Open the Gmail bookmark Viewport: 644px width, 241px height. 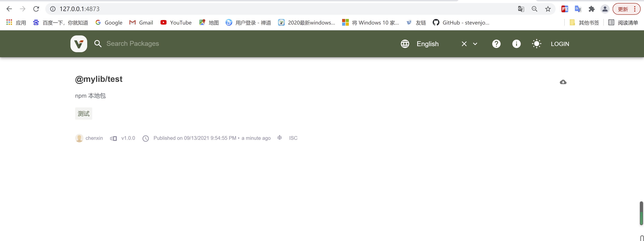(x=141, y=22)
